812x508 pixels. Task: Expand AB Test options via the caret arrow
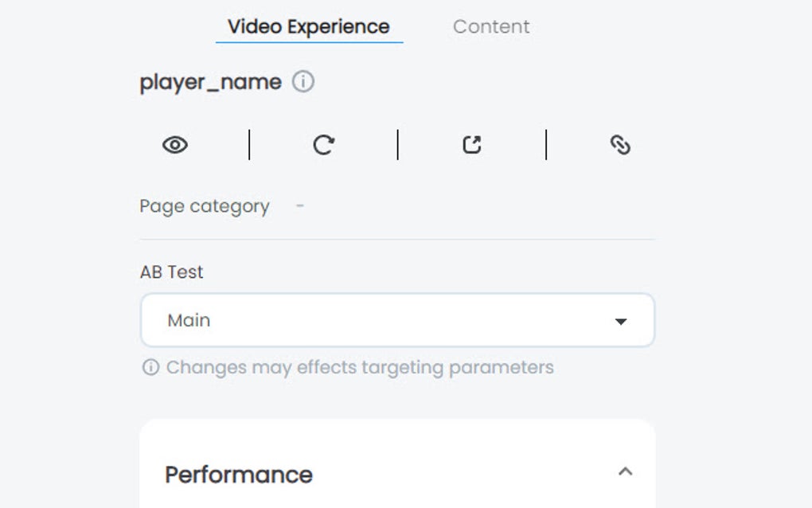(x=623, y=320)
